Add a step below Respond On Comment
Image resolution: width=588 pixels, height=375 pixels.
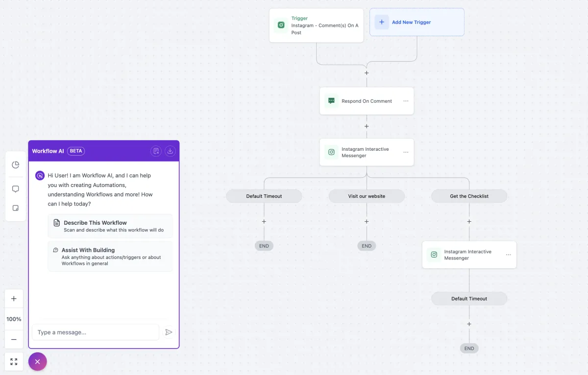[367, 126]
